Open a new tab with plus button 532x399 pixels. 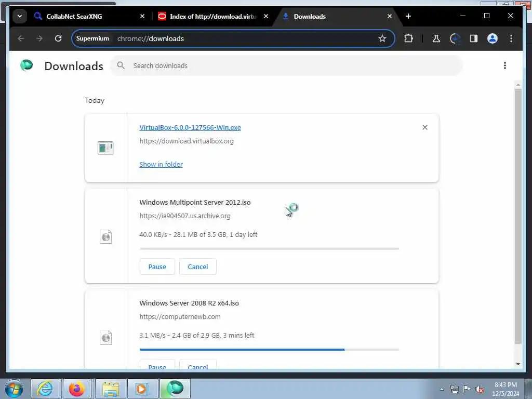click(x=408, y=16)
